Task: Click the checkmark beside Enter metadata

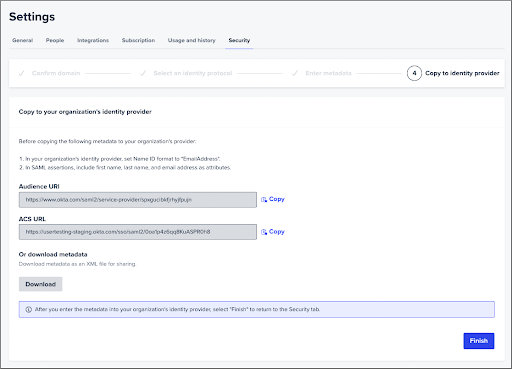Action: [295, 73]
